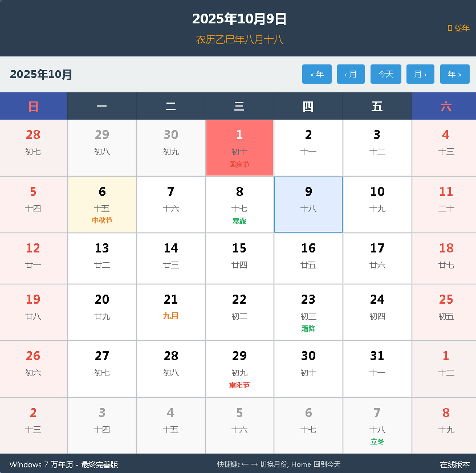The width and height of the screenshot is (476, 473).
Task: Go to previous month with ‹ 月 button
Action: [x=351, y=74]
